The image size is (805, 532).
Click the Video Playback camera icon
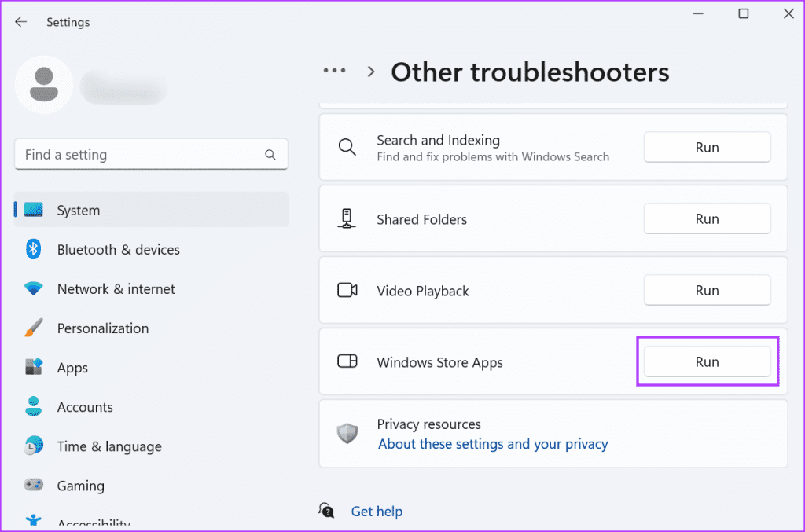coord(347,291)
